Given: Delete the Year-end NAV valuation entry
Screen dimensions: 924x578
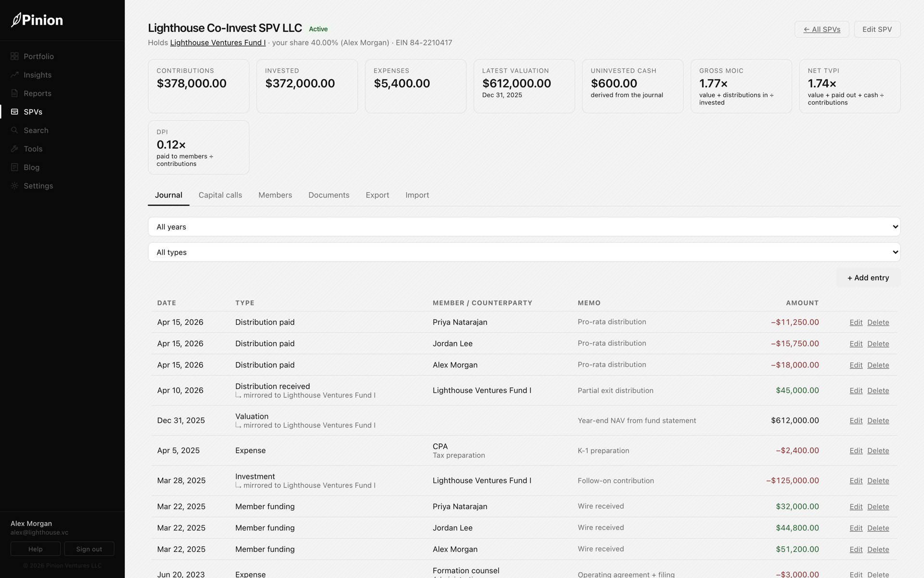Looking at the screenshot, I should pyautogui.click(x=878, y=420).
